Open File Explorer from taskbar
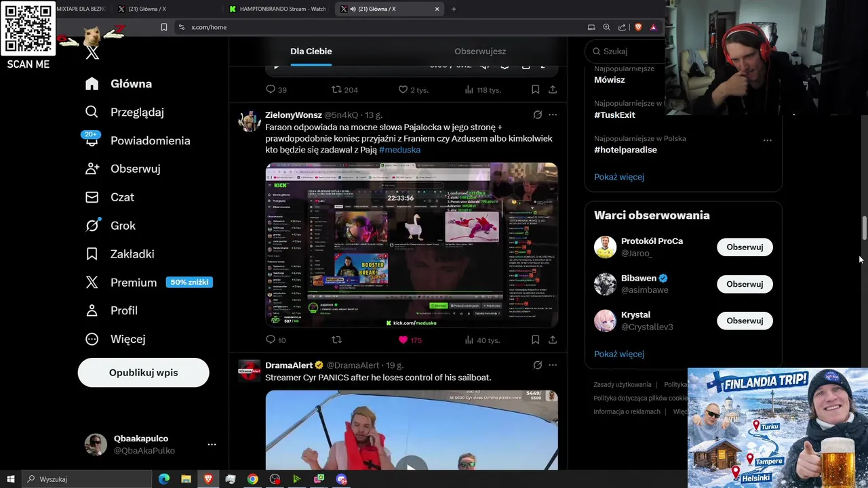 point(186,479)
